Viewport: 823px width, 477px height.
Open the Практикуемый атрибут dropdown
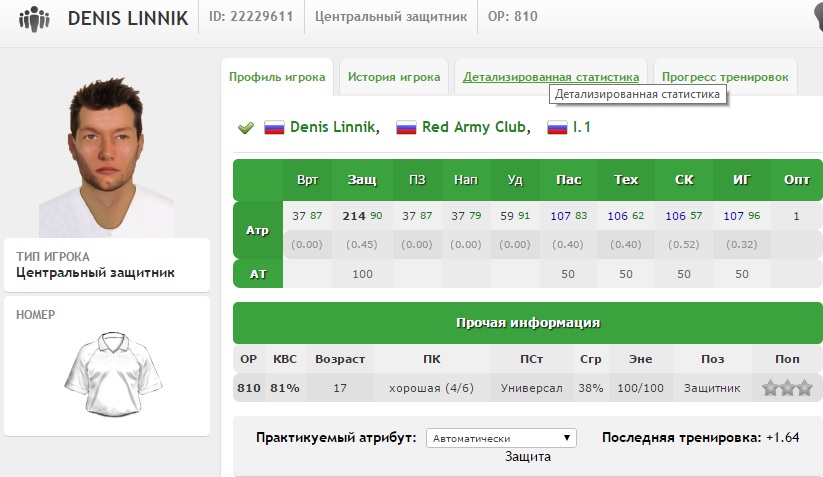(x=501, y=438)
